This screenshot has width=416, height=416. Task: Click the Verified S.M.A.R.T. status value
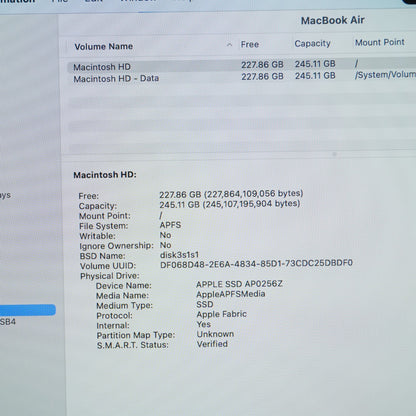[212, 344]
